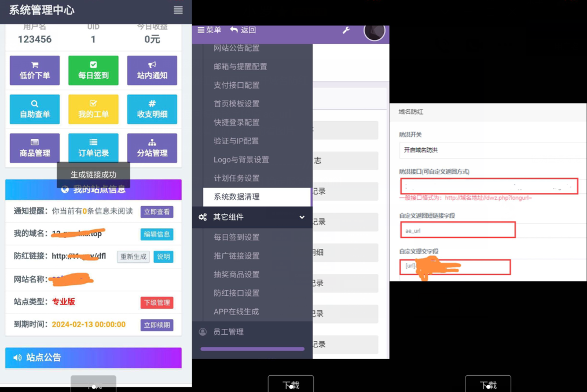Open 站内通知 megaphone tile

pyautogui.click(x=152, y=70)
